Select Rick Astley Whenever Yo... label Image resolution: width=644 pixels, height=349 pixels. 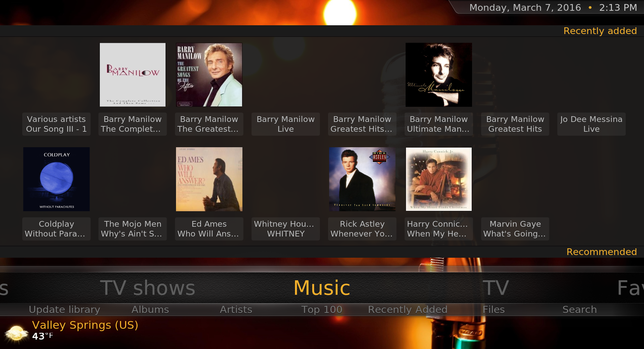click(x=362, y=229)
